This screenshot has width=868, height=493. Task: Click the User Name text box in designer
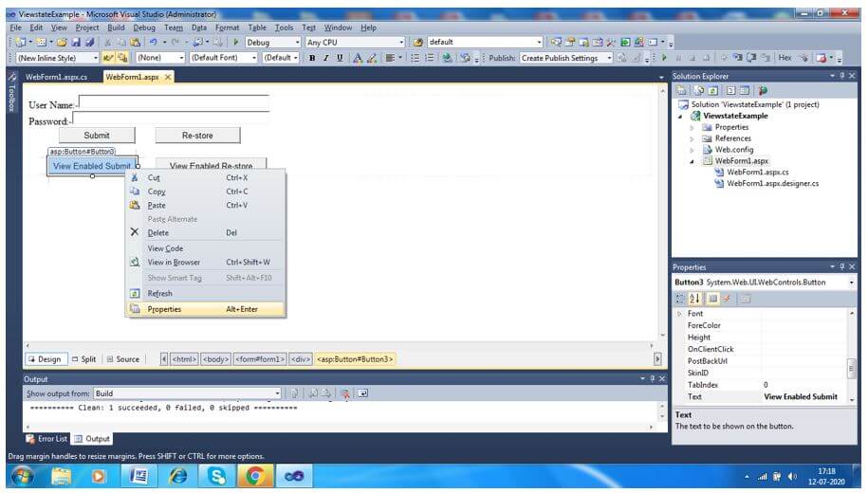(174, 103)
